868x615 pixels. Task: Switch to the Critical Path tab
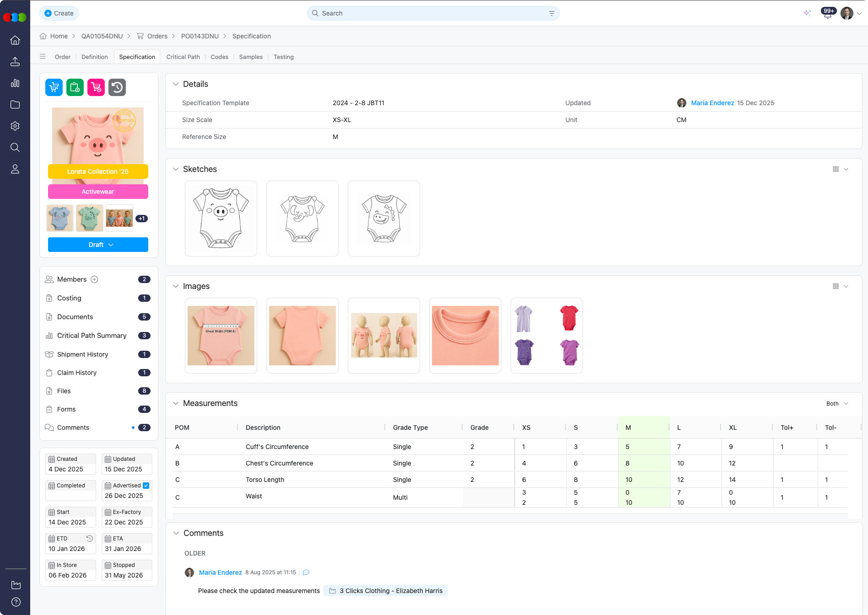tap(183, 57)
